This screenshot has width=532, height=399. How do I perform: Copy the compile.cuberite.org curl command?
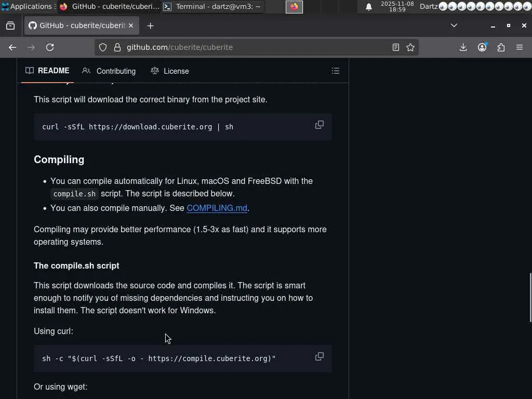[x=320, y=356]
